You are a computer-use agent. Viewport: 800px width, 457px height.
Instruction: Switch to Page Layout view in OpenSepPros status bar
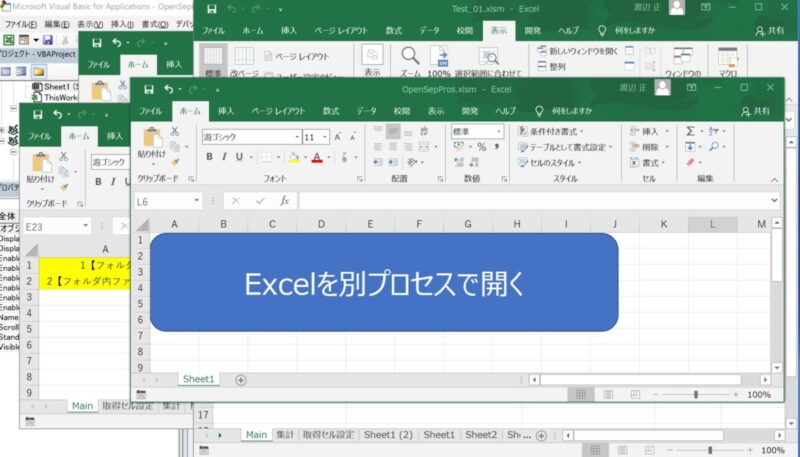coord(608,394)
